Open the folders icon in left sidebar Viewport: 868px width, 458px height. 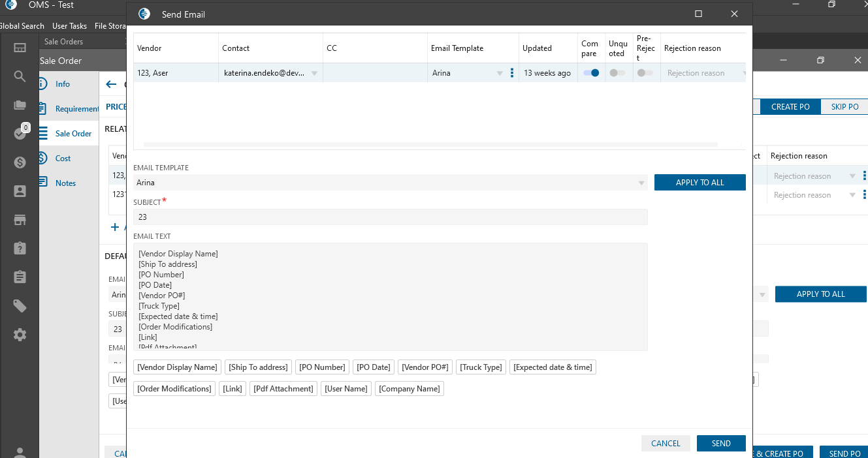point(20,105)
